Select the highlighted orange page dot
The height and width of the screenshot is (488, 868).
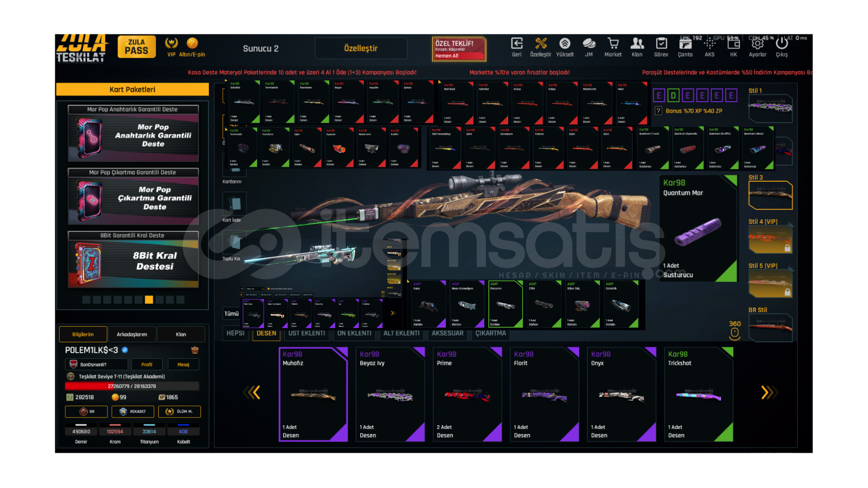click(149, 300)
